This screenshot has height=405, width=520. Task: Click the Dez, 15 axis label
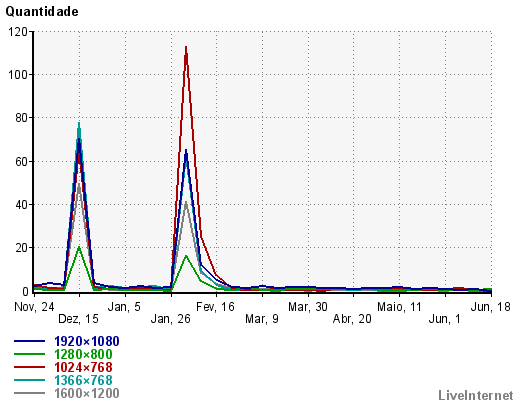[78, 319]
